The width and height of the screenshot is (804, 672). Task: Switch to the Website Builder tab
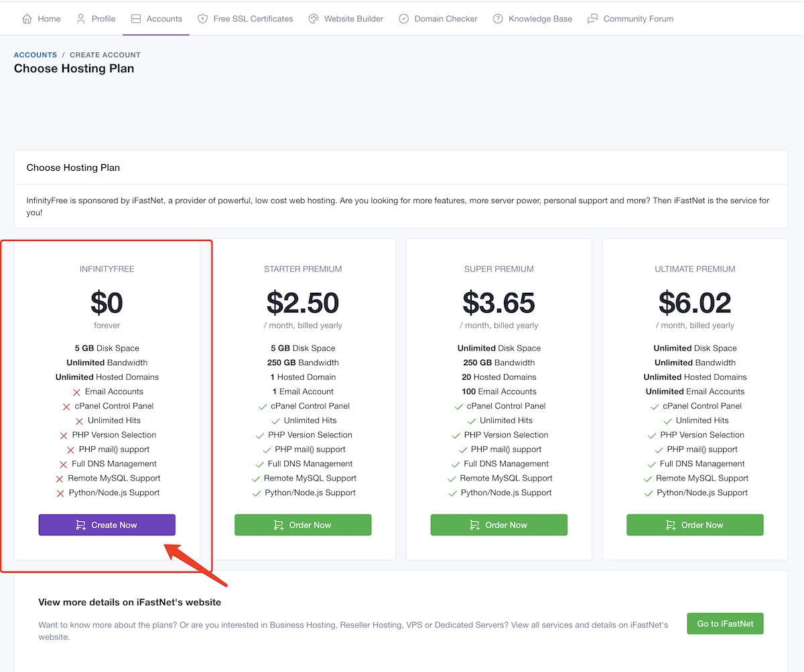pos(353,19)
